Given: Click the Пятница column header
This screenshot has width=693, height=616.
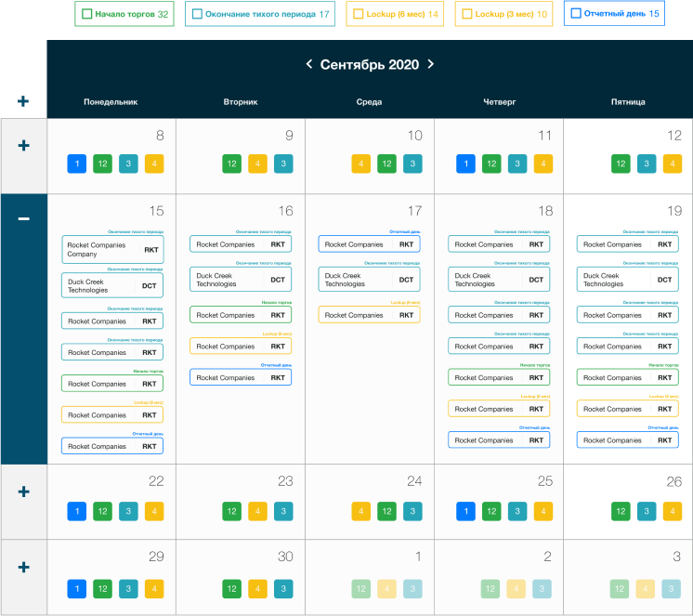Looking at the screenshot, I should click(x=628, y=102).
